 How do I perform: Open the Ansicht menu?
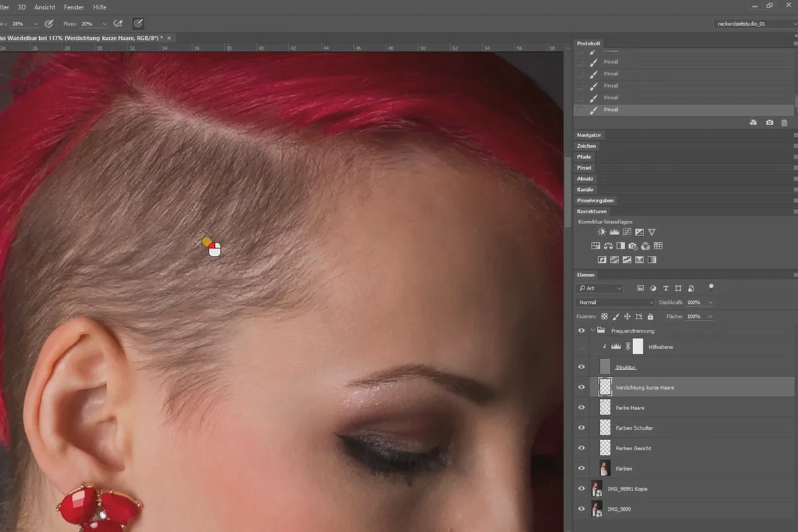(45, 7)
